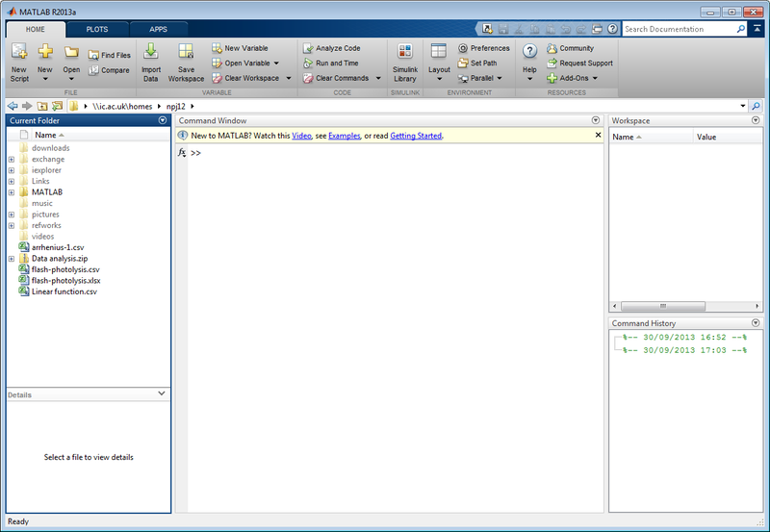Switch to the HOME tab
The height and width of the screenshot is (532, 770).
pos(36,30)
